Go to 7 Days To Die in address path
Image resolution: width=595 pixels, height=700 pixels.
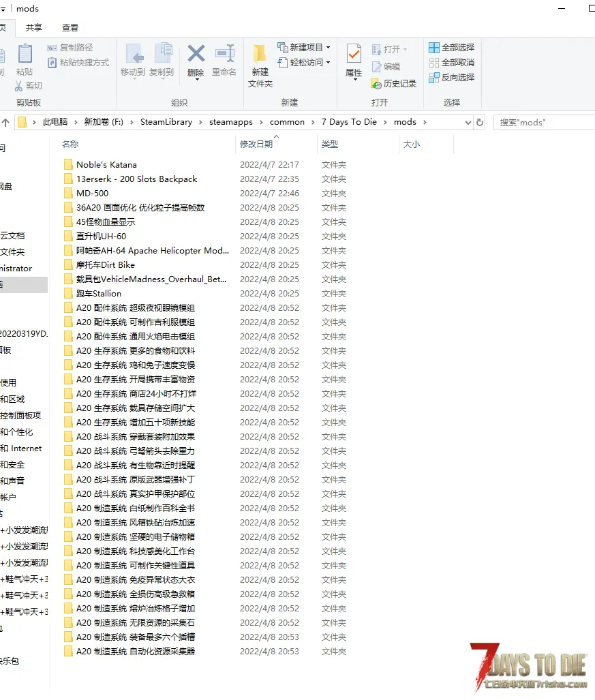349,122
